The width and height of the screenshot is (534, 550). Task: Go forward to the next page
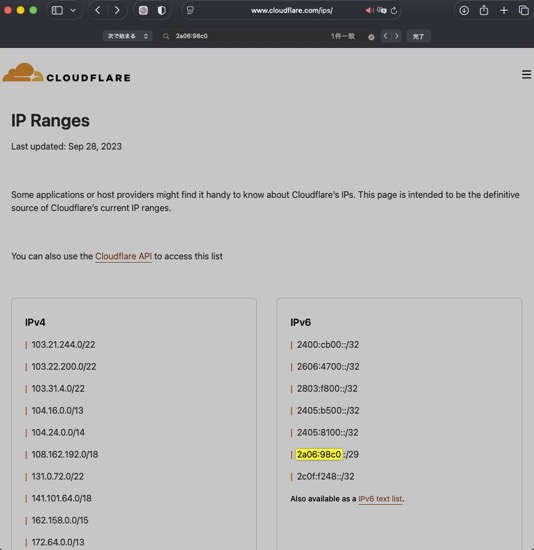point(117,10)
